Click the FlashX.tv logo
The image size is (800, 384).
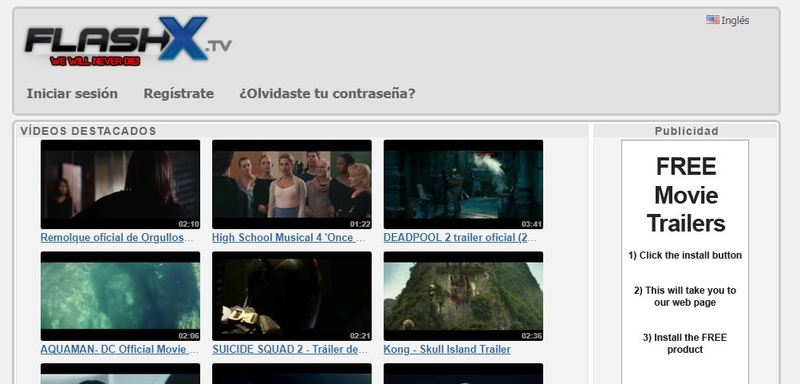pyautogui.click(x=128, y=41)
